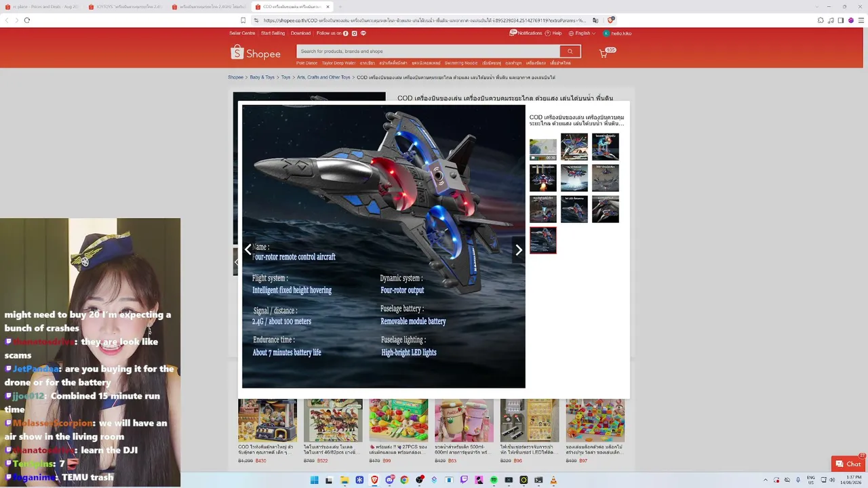Click the browser address bar URL
Image resolution: width=868 pixels, height=488 pixels.
[x=424, y=20]
